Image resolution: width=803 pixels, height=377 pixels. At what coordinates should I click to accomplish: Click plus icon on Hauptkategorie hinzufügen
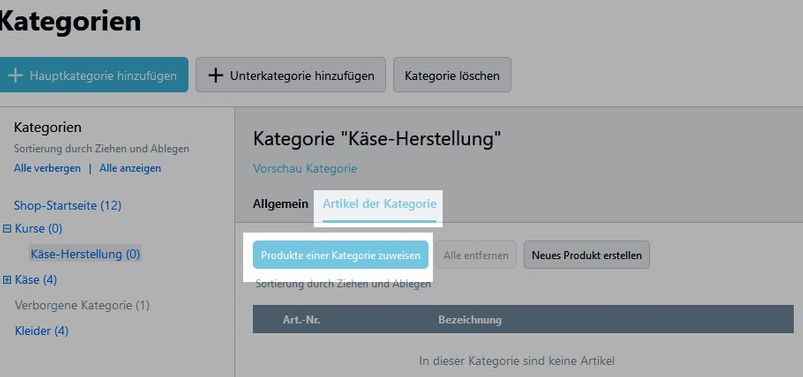pos(15,75)
